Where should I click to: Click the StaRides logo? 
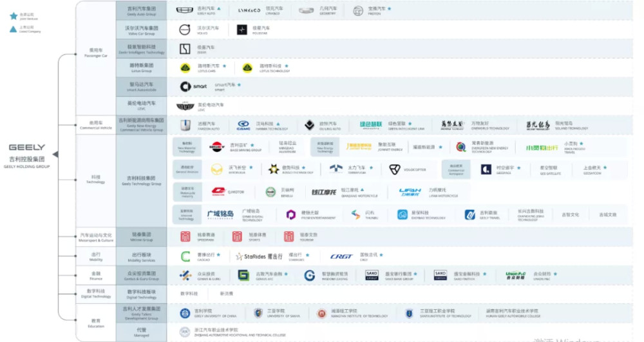[259, 256]
